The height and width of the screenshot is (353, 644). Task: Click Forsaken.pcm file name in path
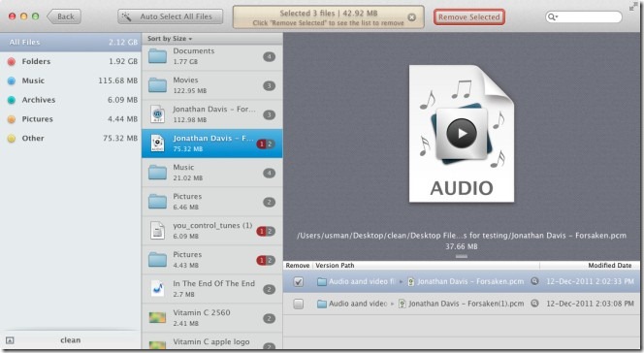pyautogui.click(x=470, y=281)
